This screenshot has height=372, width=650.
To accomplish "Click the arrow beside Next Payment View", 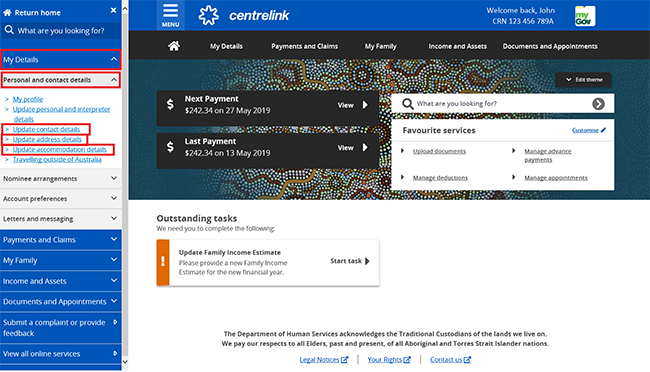I will tap(365, 105).
